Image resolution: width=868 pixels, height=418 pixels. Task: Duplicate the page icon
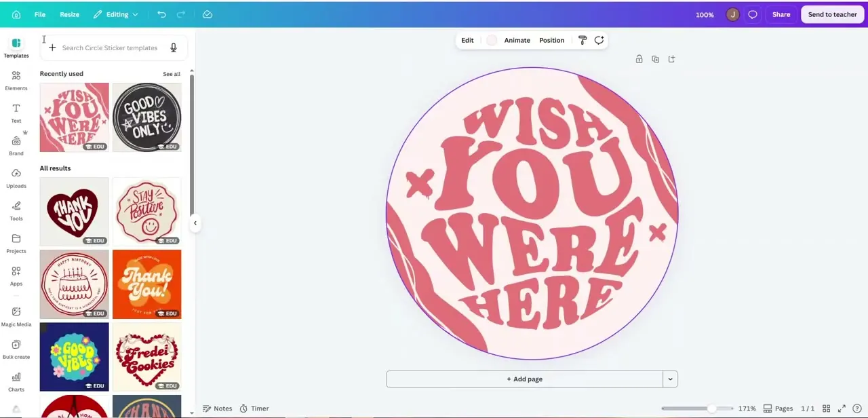coord(655,59)
